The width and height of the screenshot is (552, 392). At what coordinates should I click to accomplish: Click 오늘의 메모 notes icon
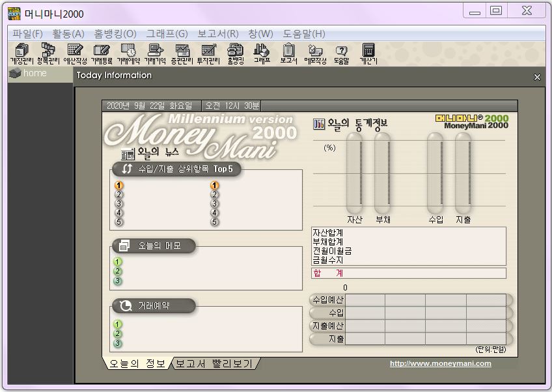[124, 245]
